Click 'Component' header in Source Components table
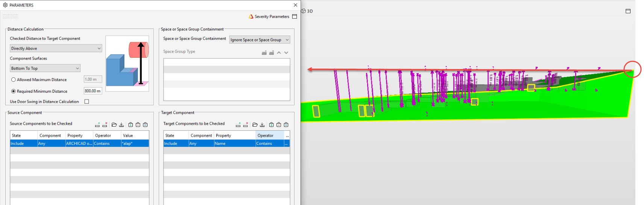 pyautogui.click(x=52, y=136)
